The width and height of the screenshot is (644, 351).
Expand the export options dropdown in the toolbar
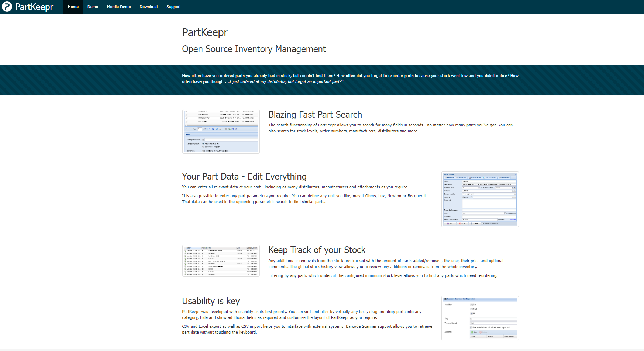click(x=222, y=129)
